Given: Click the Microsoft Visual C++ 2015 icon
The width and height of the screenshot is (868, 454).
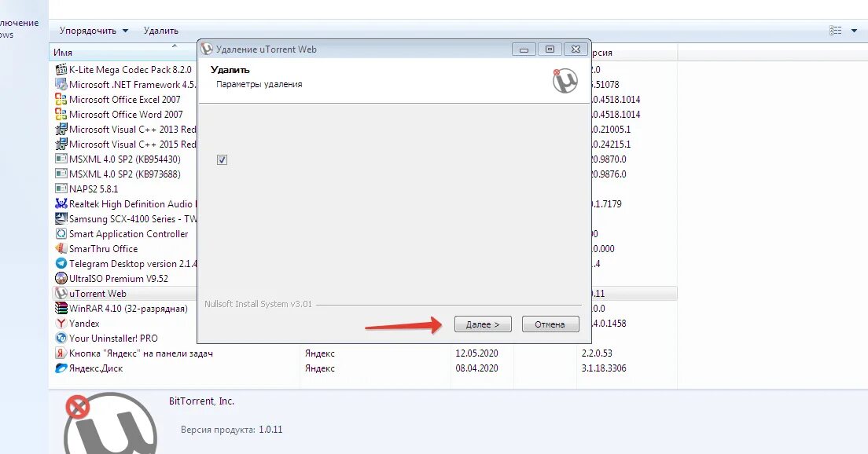Looking at the screenshot, I should coord(61,145).
